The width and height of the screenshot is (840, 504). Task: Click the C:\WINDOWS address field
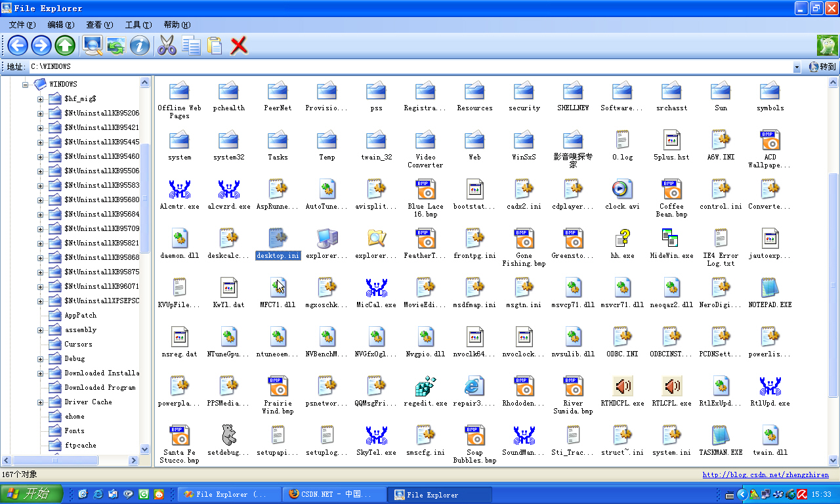[410, 67]
